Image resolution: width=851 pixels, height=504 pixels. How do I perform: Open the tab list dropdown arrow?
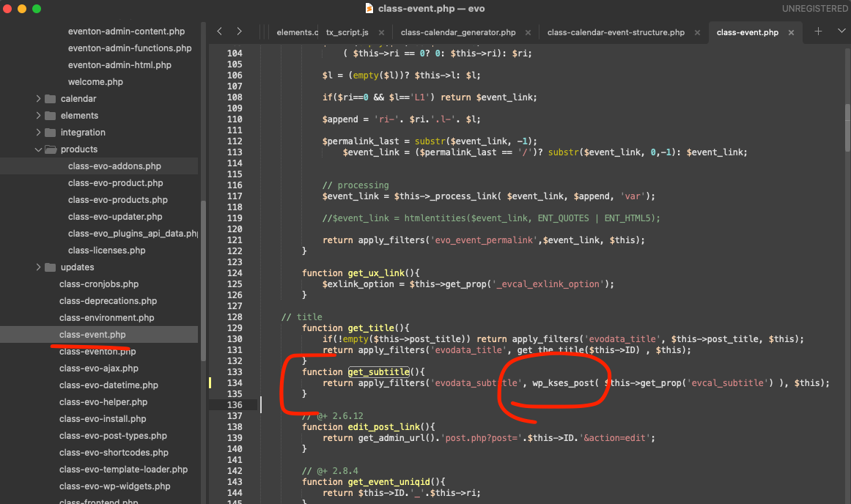(x=841, y=31)
